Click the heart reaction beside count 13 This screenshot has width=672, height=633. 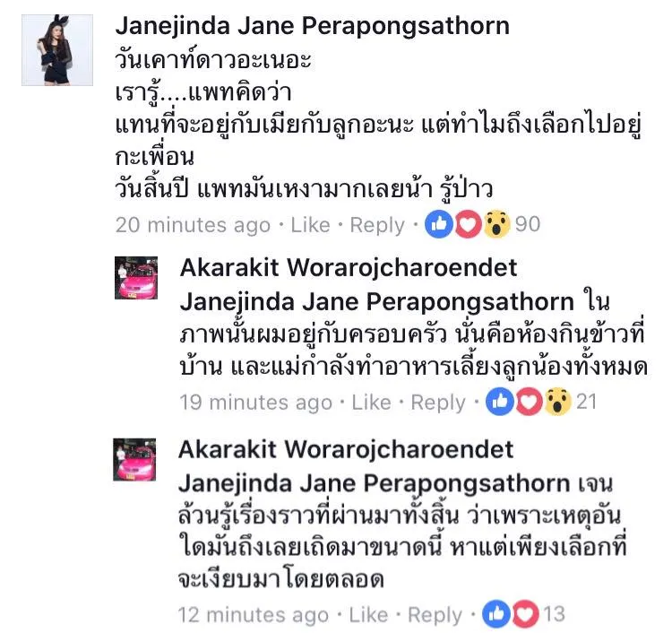(525, 614)
